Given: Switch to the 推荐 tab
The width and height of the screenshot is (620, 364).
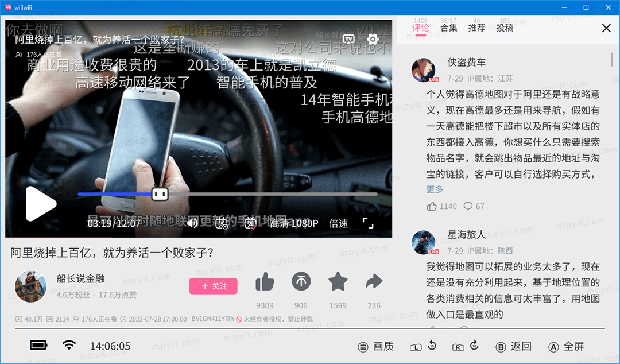Looking at the screenshot, I should [476, 28].
